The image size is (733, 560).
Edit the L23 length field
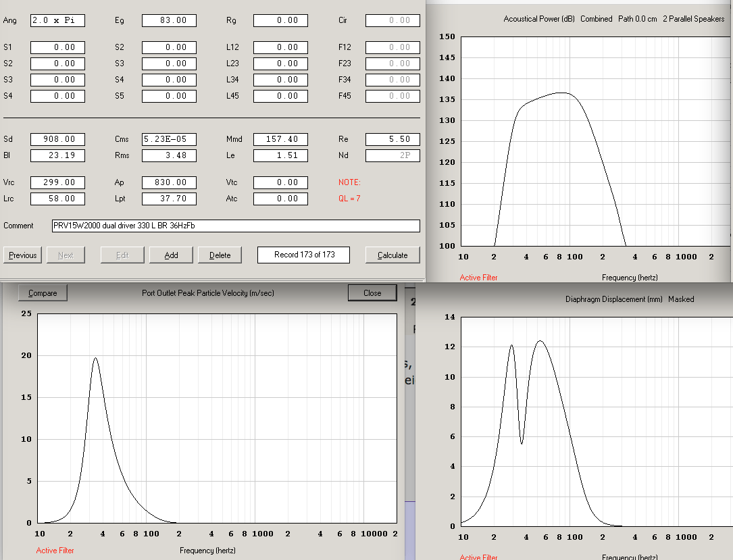280,63
